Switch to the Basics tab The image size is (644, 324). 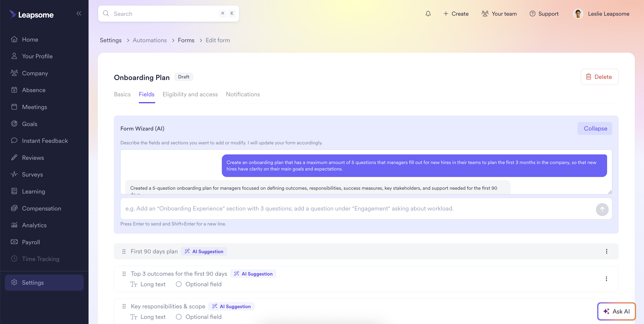point(122,95)
